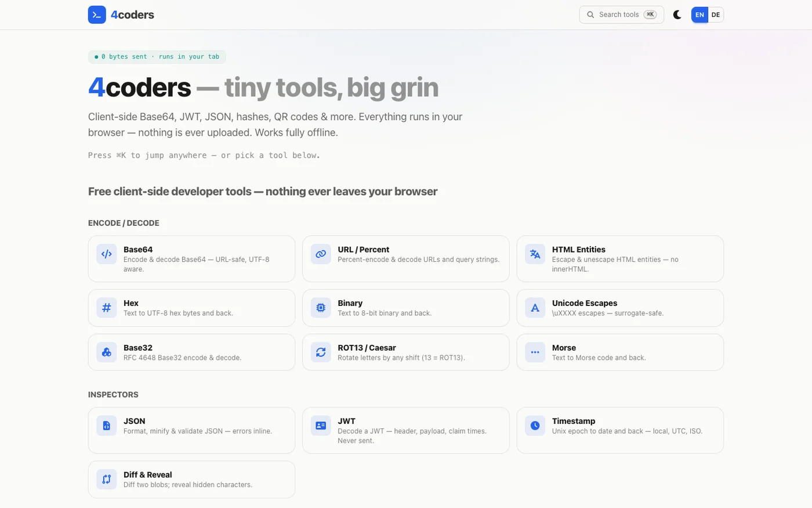The width and height of the screenshot is (812, 508).
Task: Click the HTML Entities translate icon
Action: (535, 254)
